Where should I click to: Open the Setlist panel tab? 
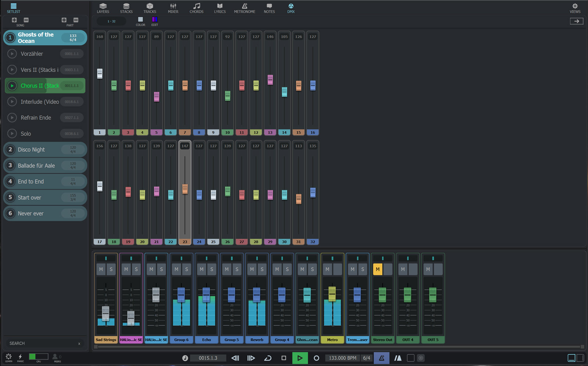(x=14, y=8)
